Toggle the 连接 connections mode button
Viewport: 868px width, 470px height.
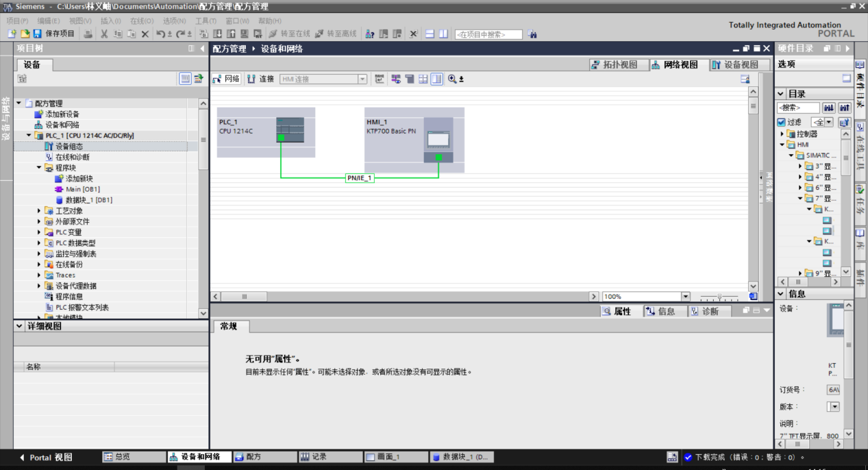(261, 79)
